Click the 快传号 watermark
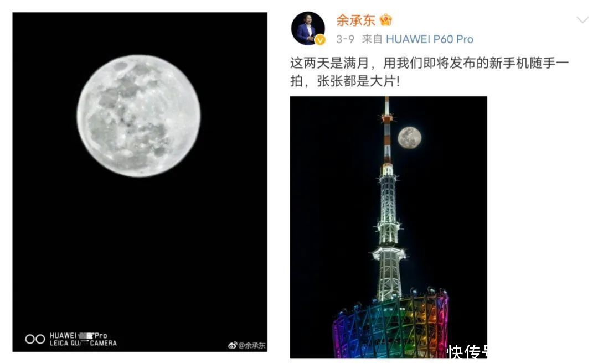This screenshot has width=598, height=364. tap(467, 351)
